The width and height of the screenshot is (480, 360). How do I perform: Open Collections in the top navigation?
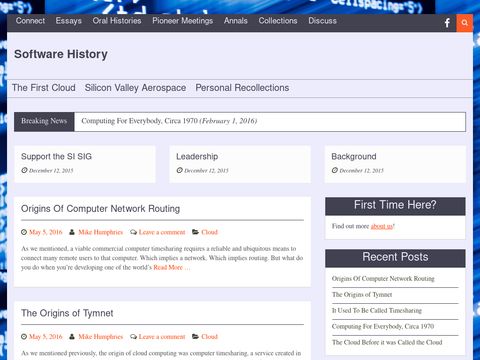point(278,21)
